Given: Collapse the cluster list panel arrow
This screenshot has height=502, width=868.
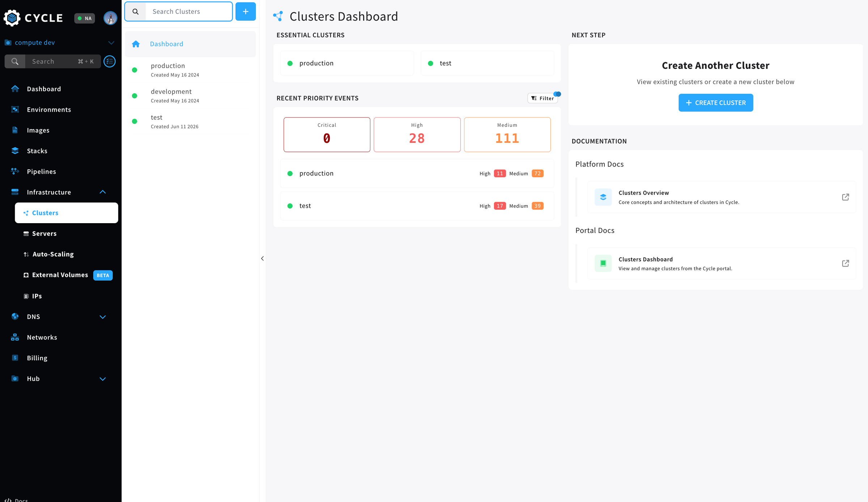Looking at the screenshot, I should point(263,259).
